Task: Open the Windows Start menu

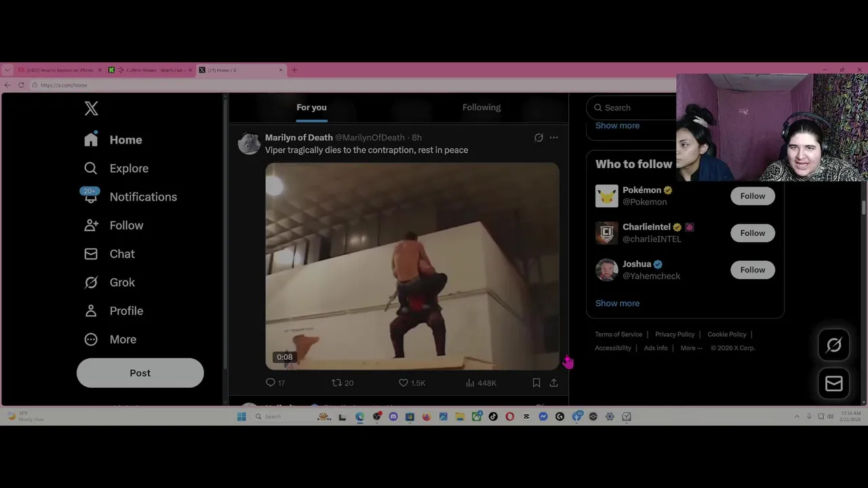Action: [241, 417]
